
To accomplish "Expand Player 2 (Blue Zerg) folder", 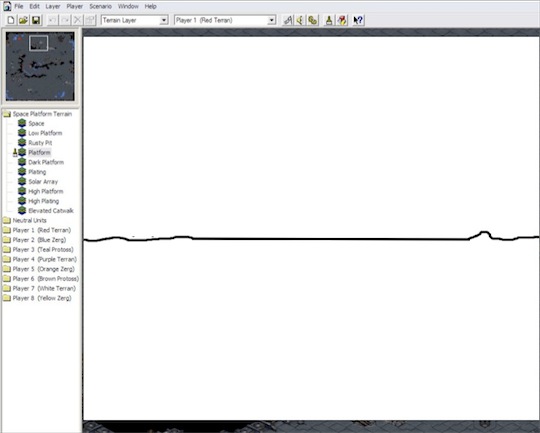I will tap(7, 240).
